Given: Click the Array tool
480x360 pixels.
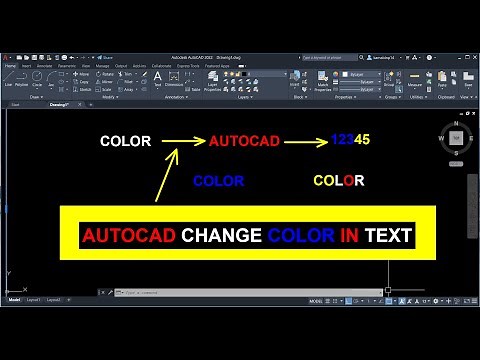Looking at the screenshot, I should (126, 89).
